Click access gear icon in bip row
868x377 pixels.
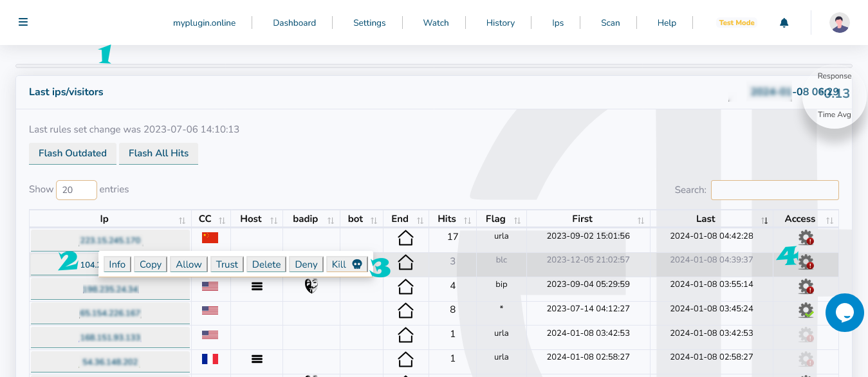[x=806, y=286]
